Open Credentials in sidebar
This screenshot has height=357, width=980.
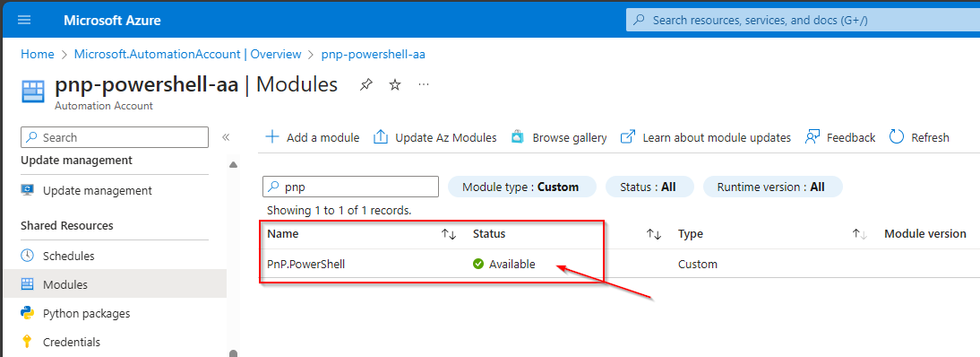click(72, 342)
